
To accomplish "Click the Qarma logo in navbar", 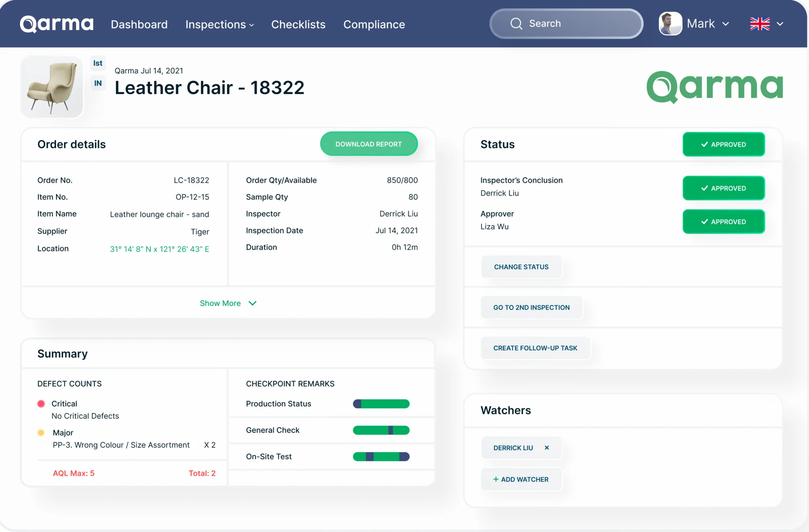I will click(x=56, y=24).
